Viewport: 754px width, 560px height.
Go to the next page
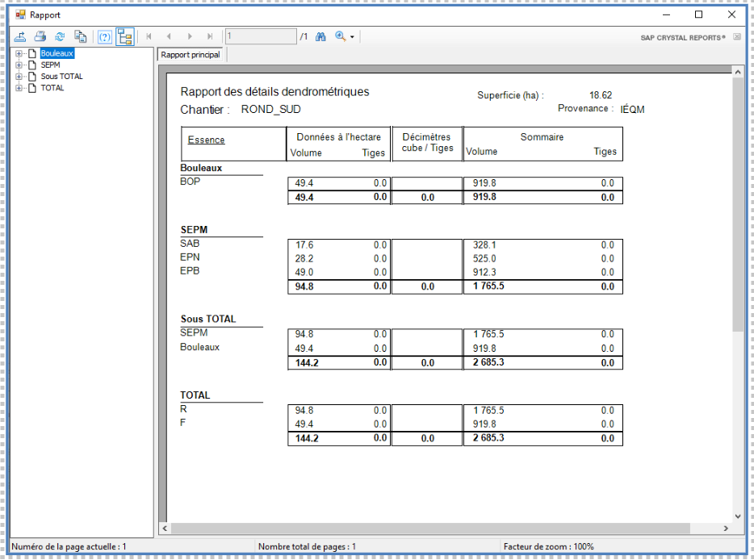190,36
